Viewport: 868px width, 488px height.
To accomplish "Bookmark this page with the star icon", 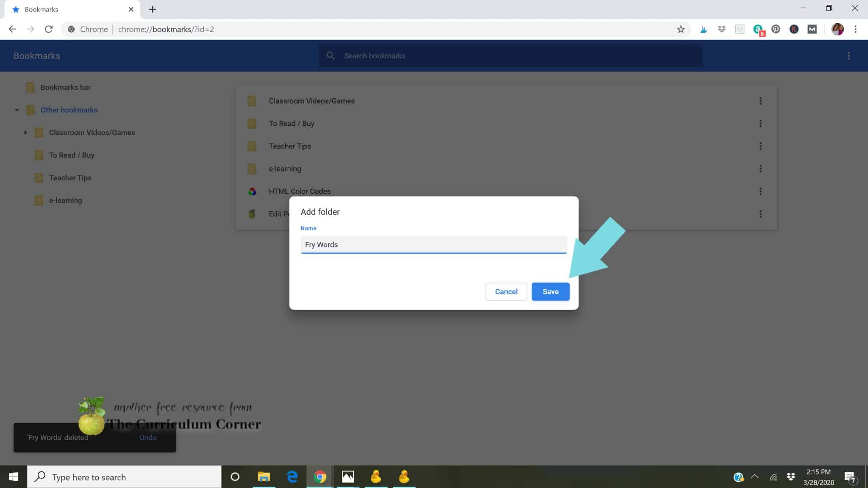I will [x=681, y=29].
